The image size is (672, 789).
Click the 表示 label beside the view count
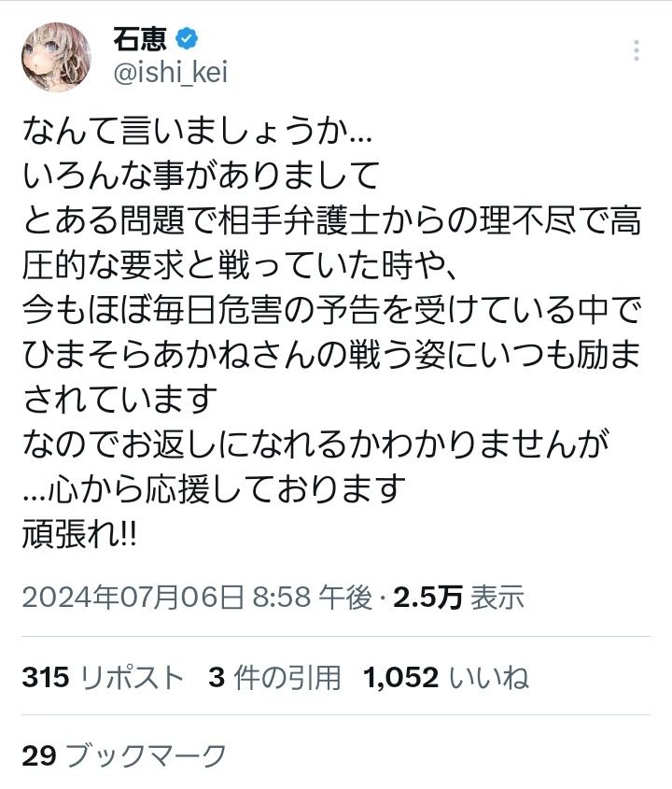click(x=497, y=598)
